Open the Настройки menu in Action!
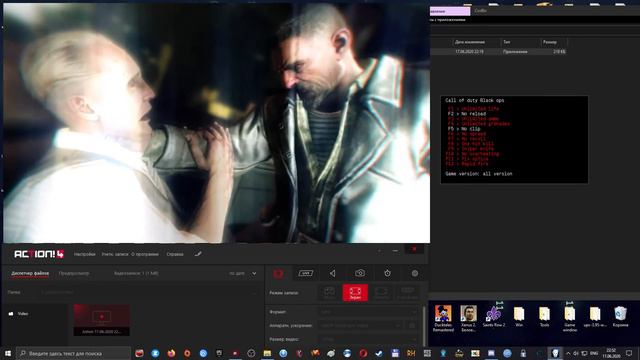This screenshot has width=640, height=360. [84, 254]
